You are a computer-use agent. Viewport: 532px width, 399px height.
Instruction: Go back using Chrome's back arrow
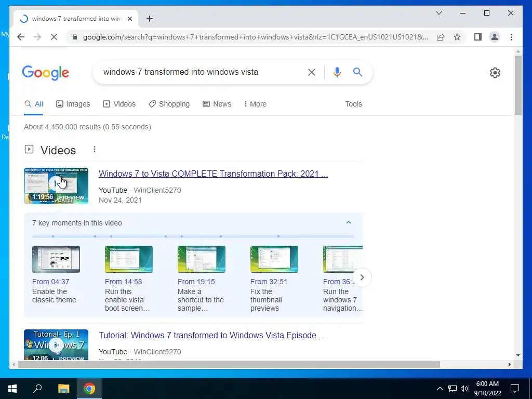[x=21, y=37]
